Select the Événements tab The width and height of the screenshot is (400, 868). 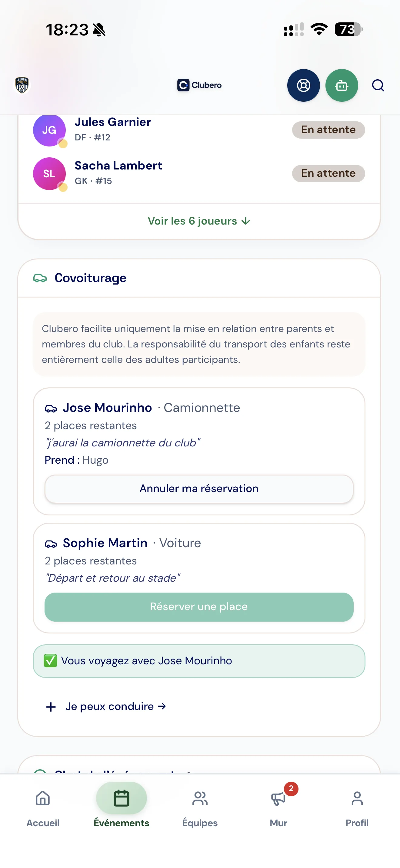(x=122, y=808)
